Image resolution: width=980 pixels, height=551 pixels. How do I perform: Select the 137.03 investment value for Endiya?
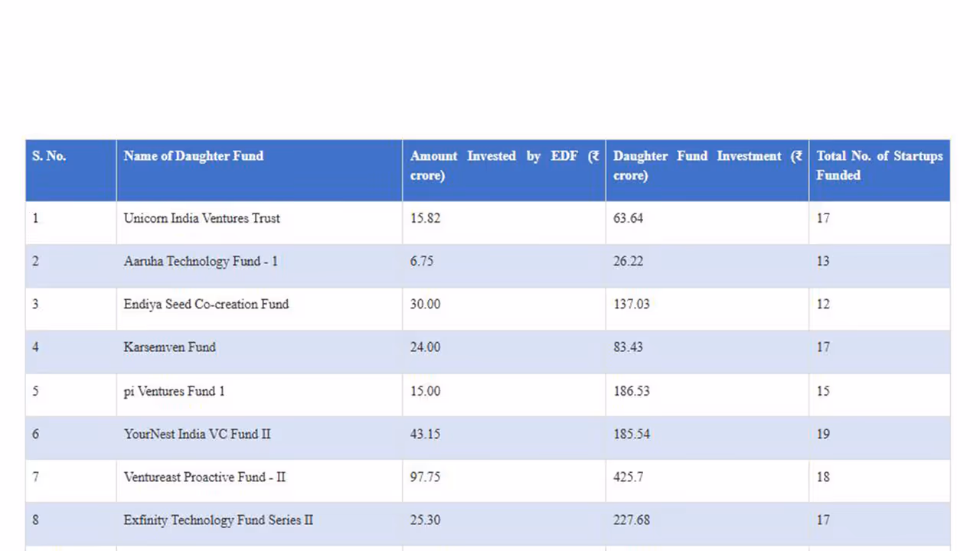[631, 304]
